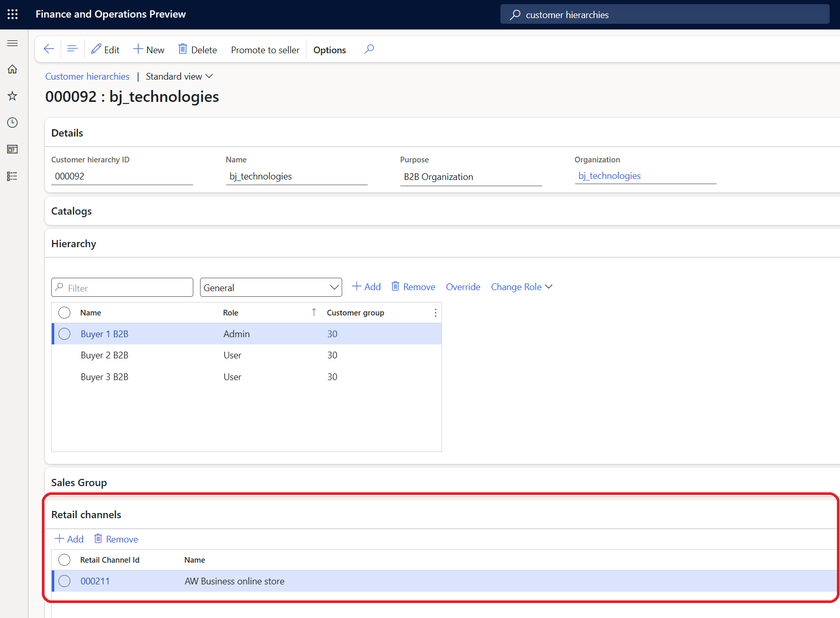
Task: Click the Home icon in sidebar
Action: pos(12,69)
